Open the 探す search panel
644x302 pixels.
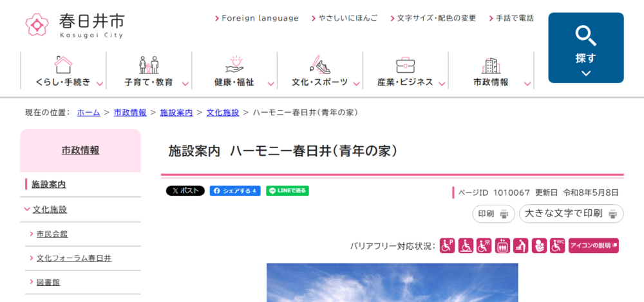(585, 48)
